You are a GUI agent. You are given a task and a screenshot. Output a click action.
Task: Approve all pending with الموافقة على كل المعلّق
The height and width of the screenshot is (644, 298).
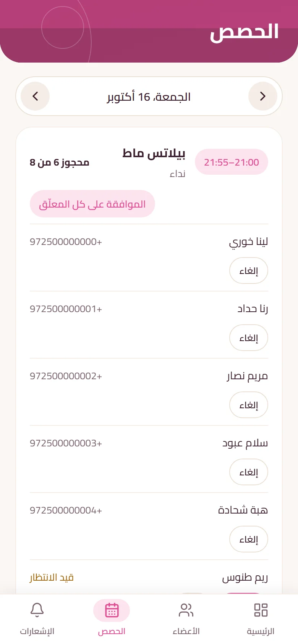[92, 204]
